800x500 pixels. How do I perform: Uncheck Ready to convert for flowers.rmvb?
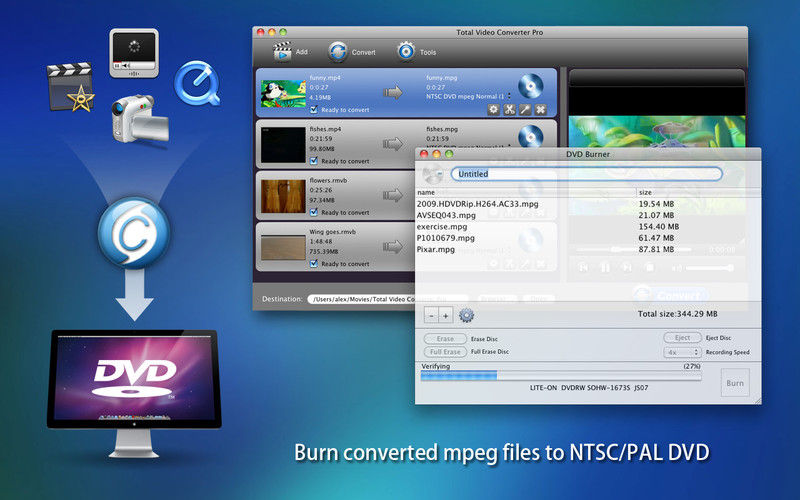[314, 212]
